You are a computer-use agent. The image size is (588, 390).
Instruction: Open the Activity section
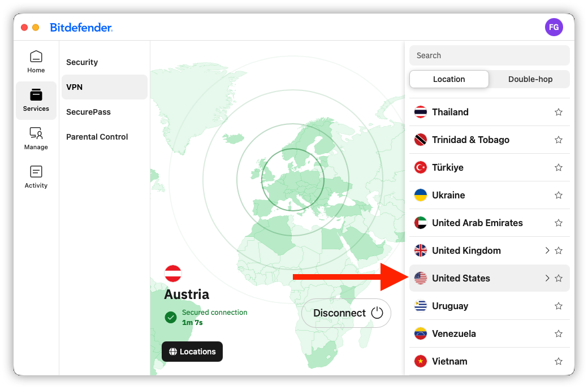pyautogui.click(x=36, y=177)
